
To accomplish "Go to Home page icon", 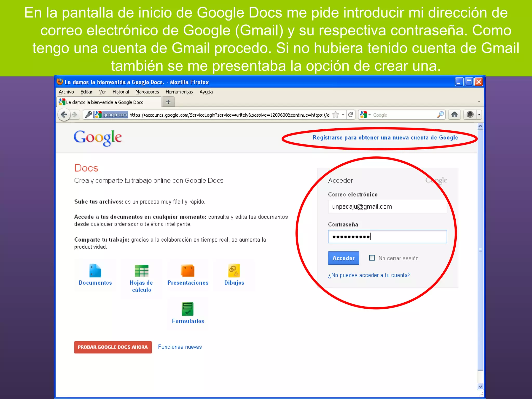I will (454, 115).
